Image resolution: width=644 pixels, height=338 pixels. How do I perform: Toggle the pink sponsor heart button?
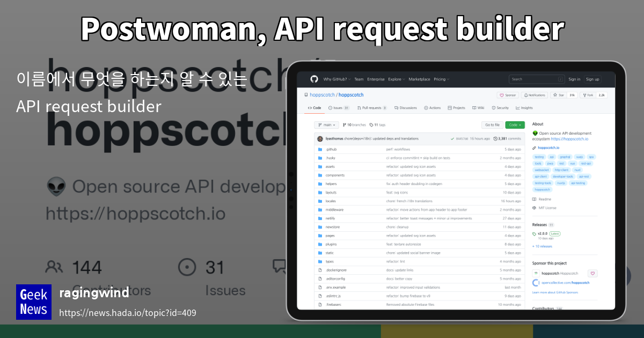coord(592,273)
